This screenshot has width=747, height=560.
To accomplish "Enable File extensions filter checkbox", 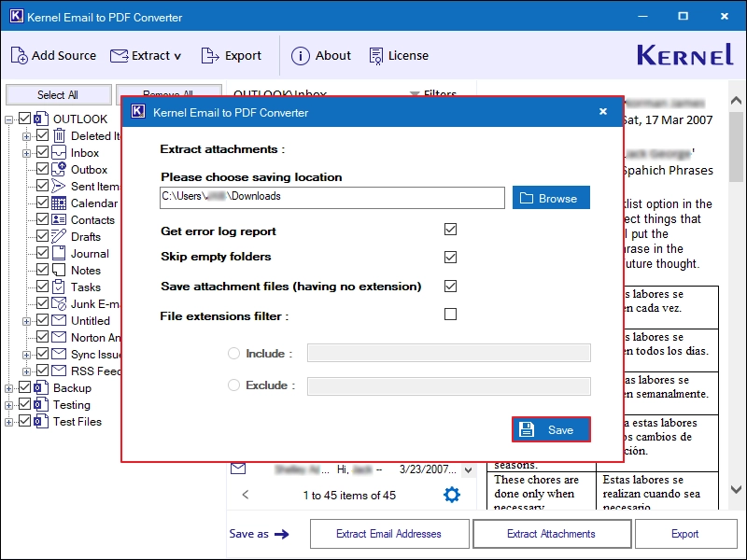I will (x=450, y=315).
